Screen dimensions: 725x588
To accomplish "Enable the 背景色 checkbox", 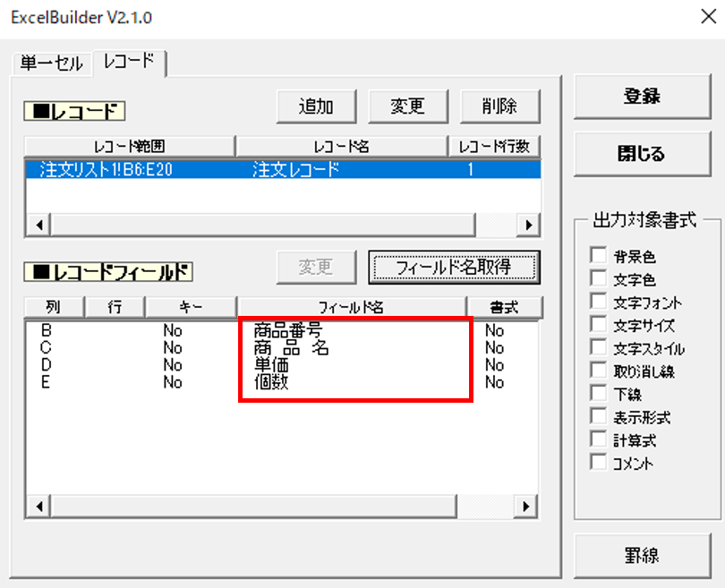I will [598, 255].
